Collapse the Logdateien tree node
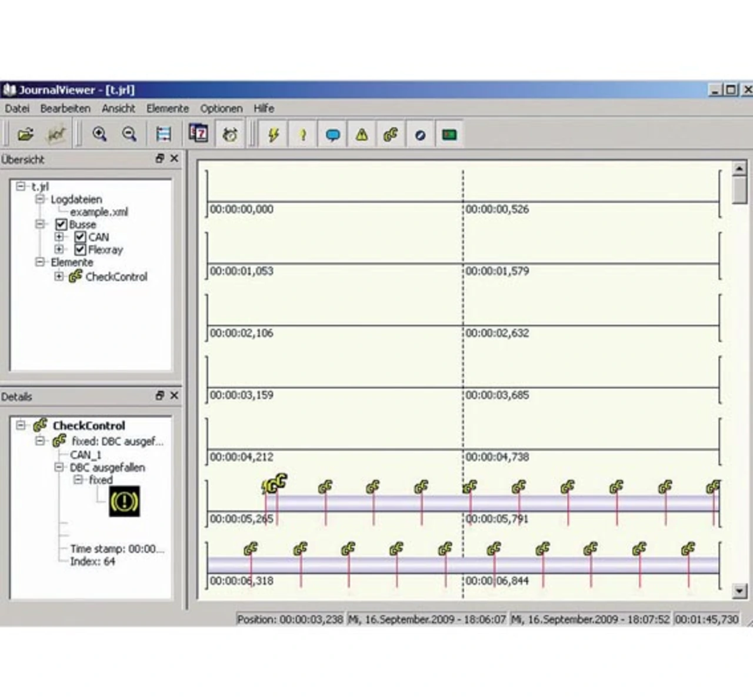 (40, 199)
